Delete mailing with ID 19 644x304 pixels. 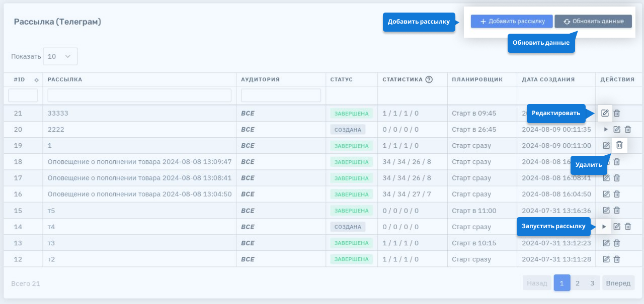coord(619,145)
